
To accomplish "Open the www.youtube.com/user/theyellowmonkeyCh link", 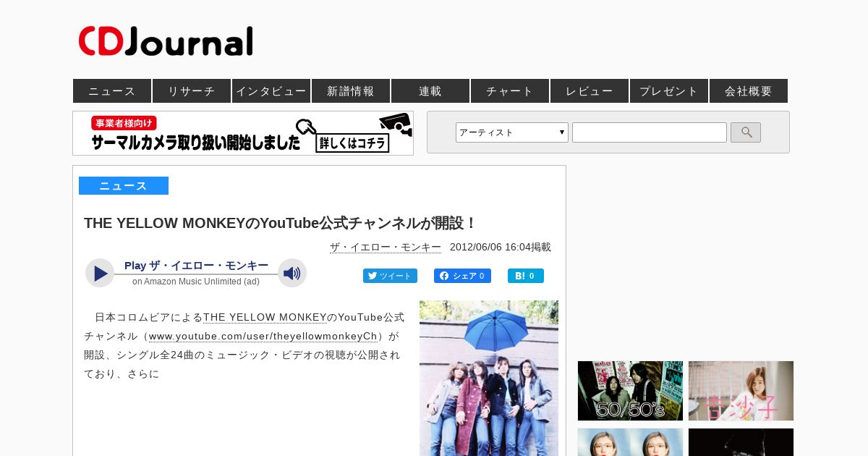I will click(263, 336).
